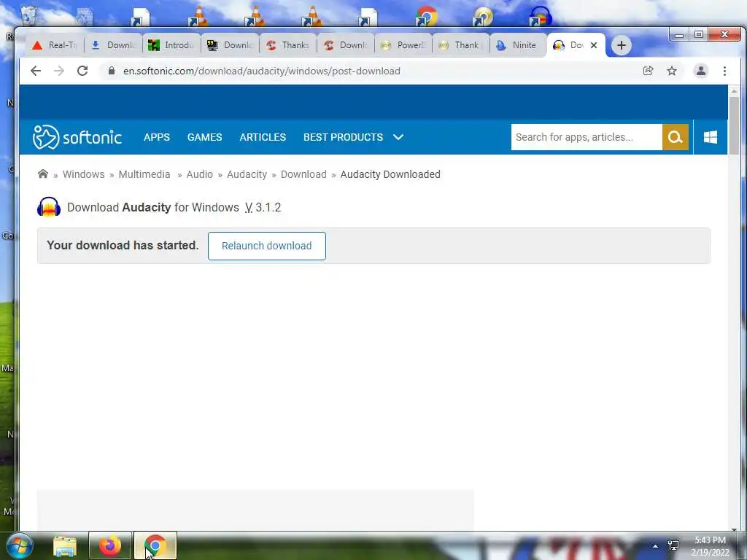Click the Chrome desktop shortcut icon

[426, 16]
